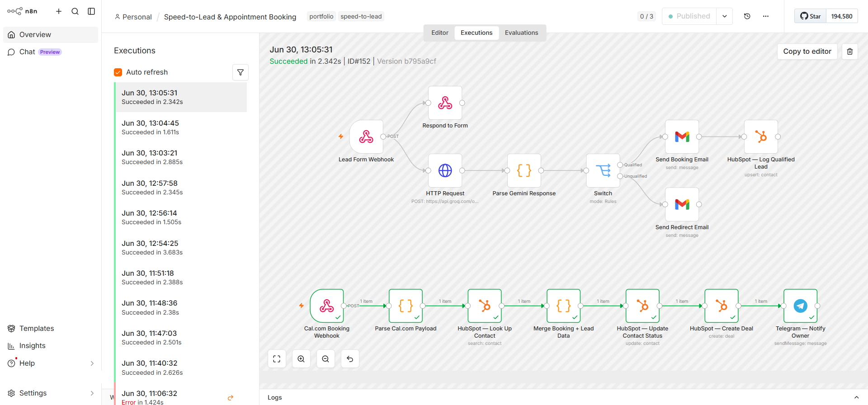Open execution Jun 30, 11:48:36

(x=181, y=308)
